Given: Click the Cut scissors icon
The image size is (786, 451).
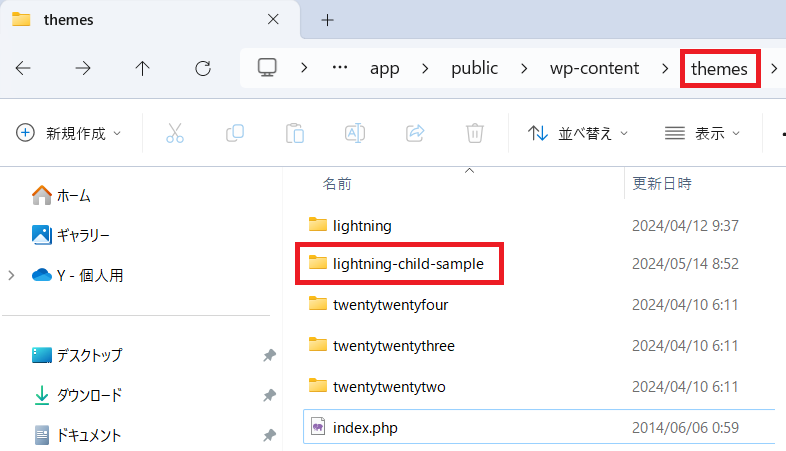Looking at the screenshot, I should coord(175,133).
